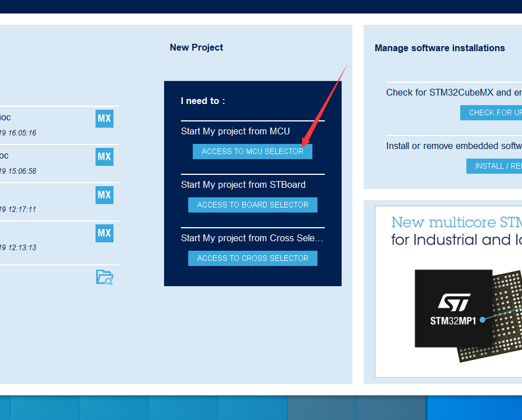This screenshot has height=420, width=522.
Task: Click the New Project panel header
Action: [x=196, y=48]
